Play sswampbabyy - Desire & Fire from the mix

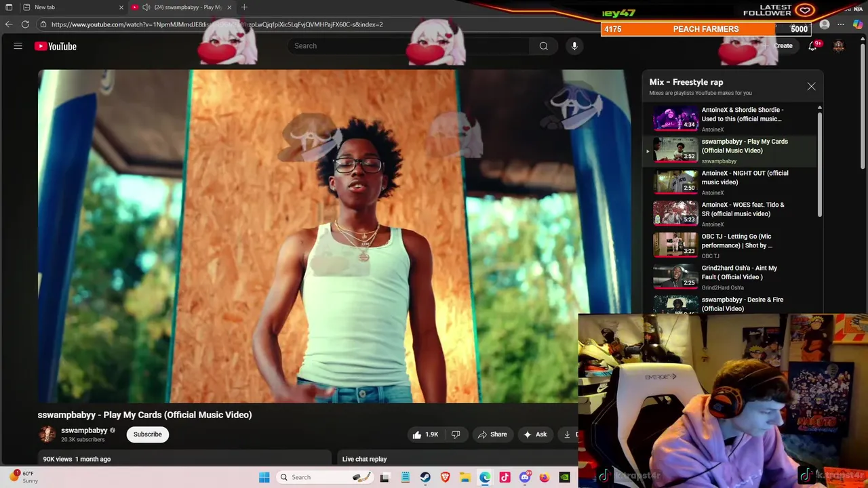pyautogui.click(x=742, y=304)
